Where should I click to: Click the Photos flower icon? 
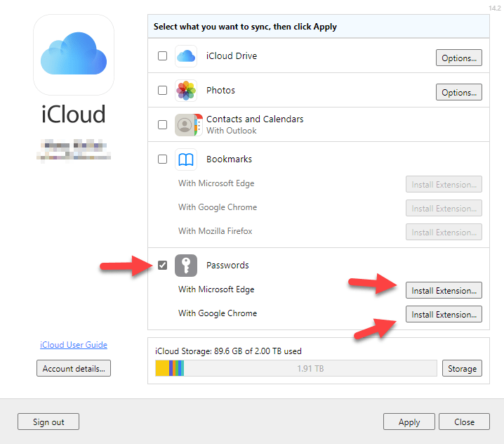(186, 91)
